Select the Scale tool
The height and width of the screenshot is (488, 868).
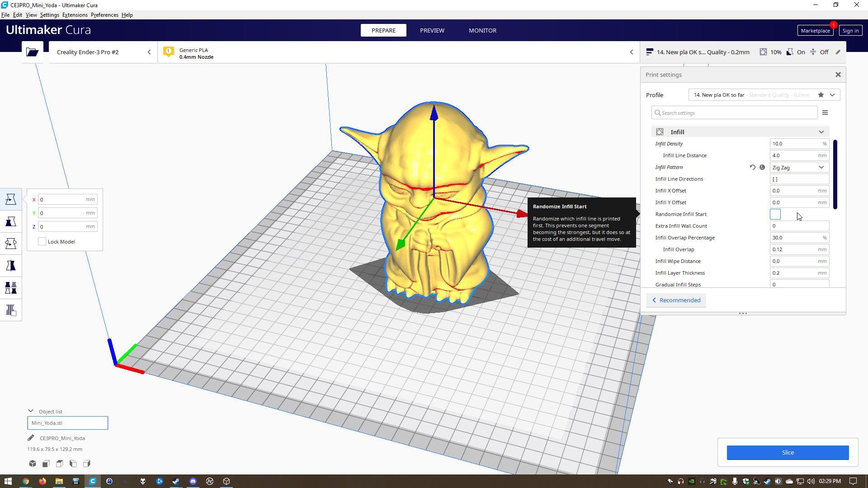click(x=11, y=221)
